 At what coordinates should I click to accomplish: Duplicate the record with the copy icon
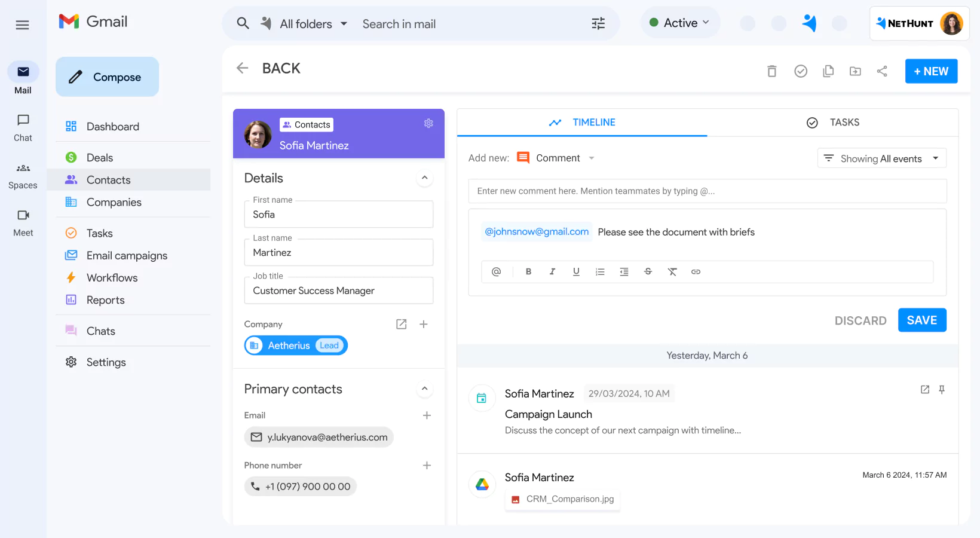point(828,71)
